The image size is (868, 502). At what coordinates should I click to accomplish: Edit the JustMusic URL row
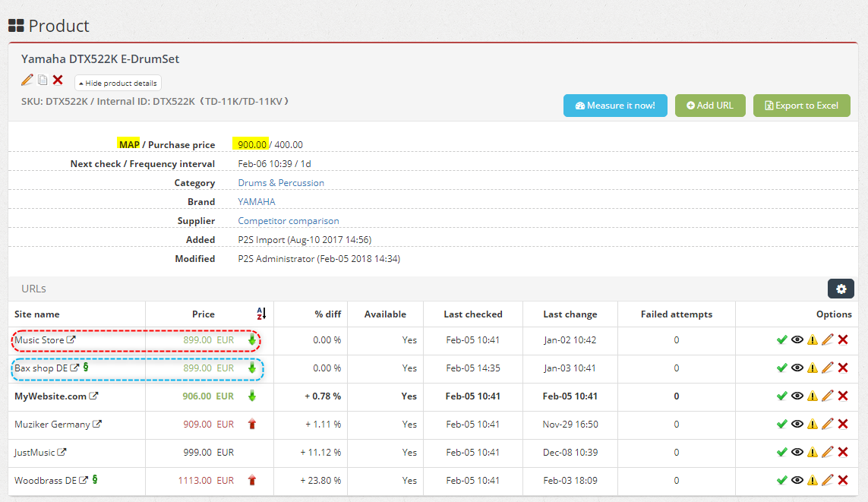pos(828,452)
